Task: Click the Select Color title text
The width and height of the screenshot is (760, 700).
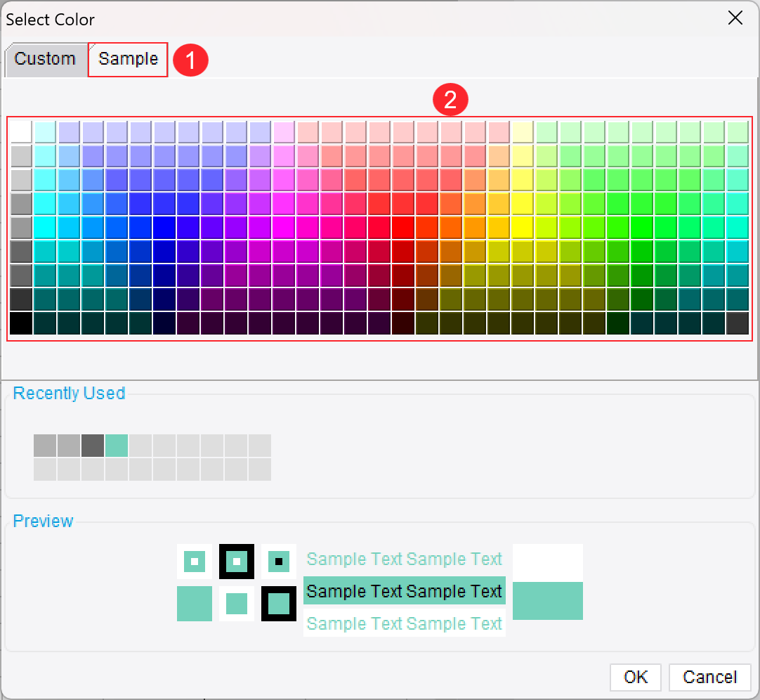Action: point(50,20)
